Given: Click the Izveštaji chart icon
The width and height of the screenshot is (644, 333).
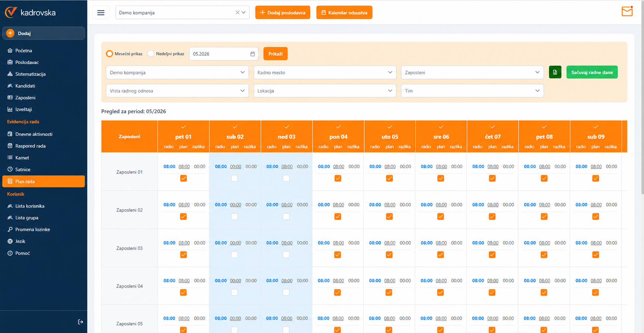Looking at the screenshot, I should click(10, 109).
